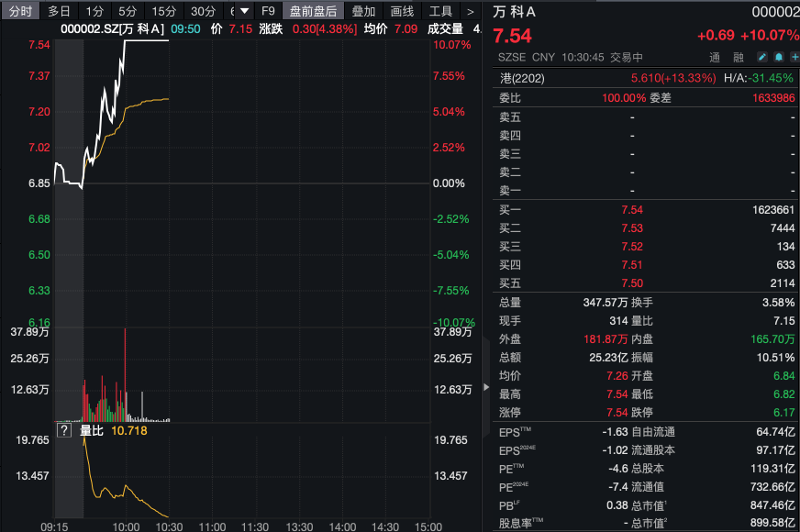Click the 10:00 time axis marker

pyautogui.click(x=126, y=526)
